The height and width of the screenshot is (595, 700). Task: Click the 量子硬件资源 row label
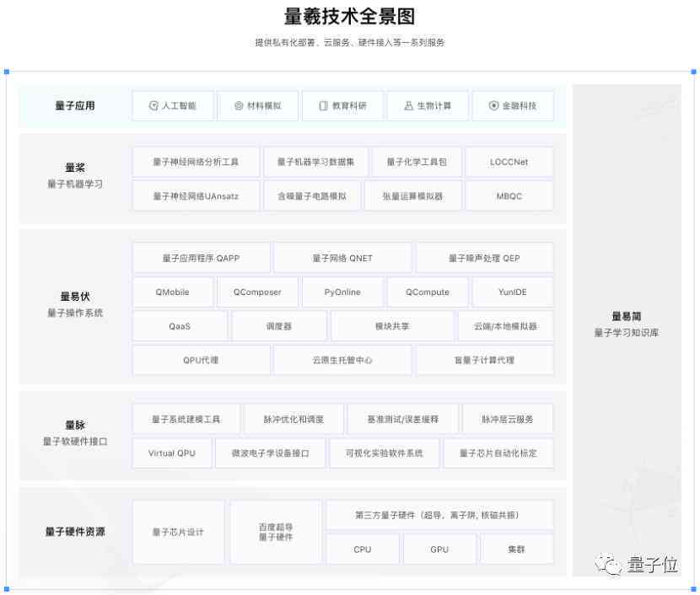coord(75,532)
